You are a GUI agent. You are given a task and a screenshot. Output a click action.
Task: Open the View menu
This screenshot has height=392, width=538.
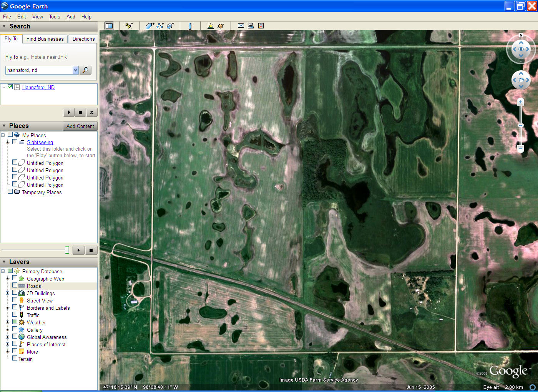[x=38, y=17]
